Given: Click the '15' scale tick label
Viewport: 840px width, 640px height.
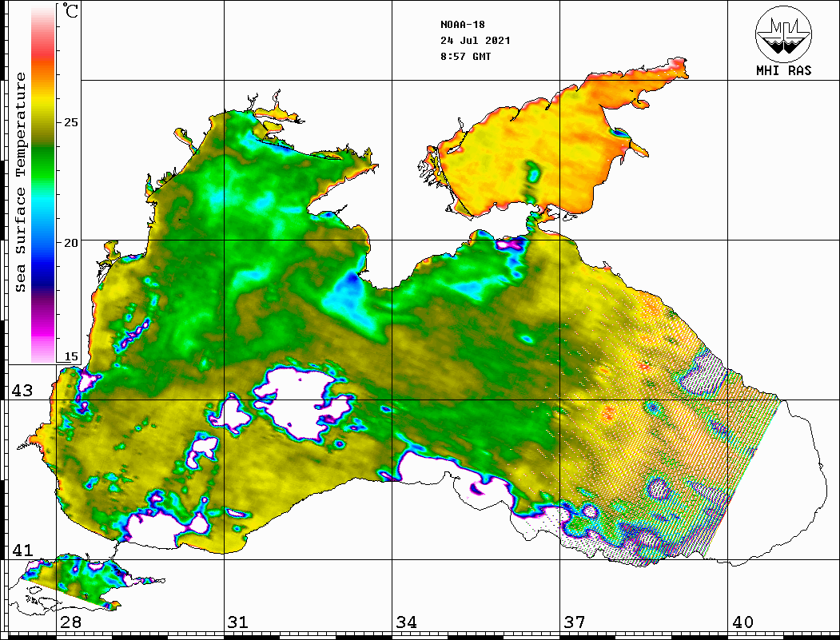Looking at the screenshot, I should coord(70,356).
